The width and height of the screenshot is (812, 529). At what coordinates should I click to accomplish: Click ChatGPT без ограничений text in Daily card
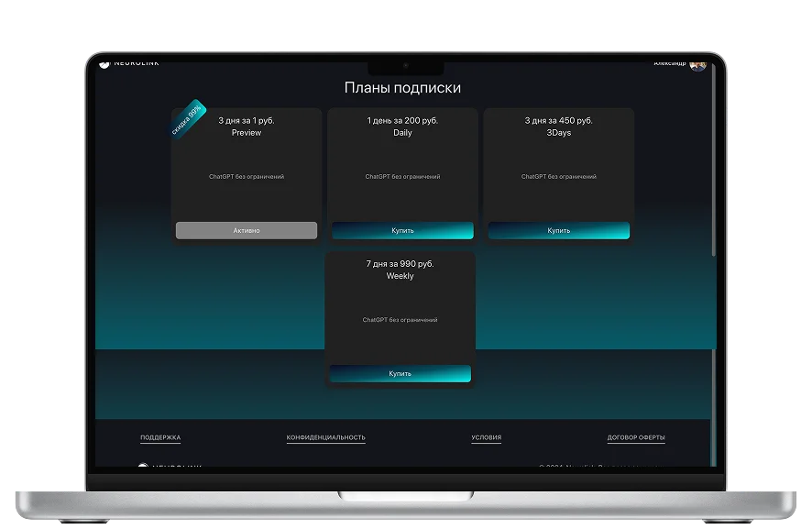pos(402,177)
